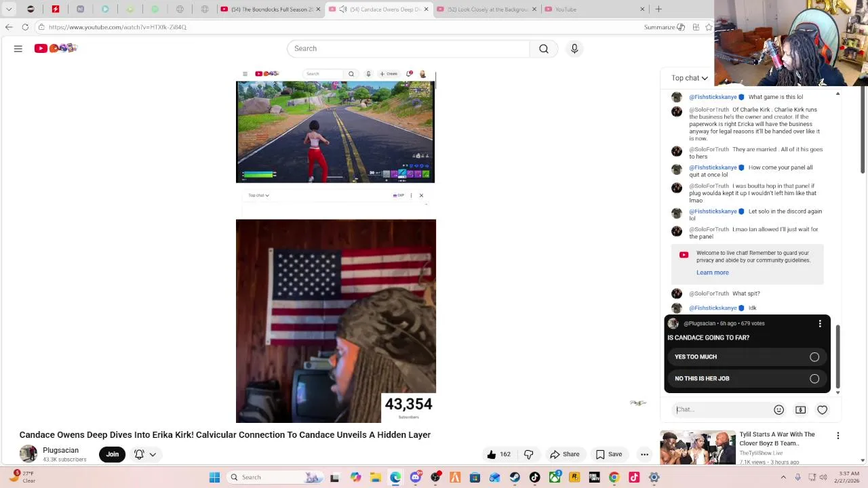
Task: Open Steam from the taskbar
Action: pyautogui.click(x=515, y=477)
